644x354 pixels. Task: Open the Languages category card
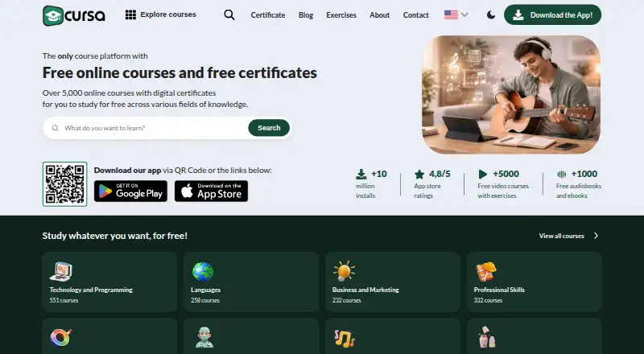tap(251, 282)
